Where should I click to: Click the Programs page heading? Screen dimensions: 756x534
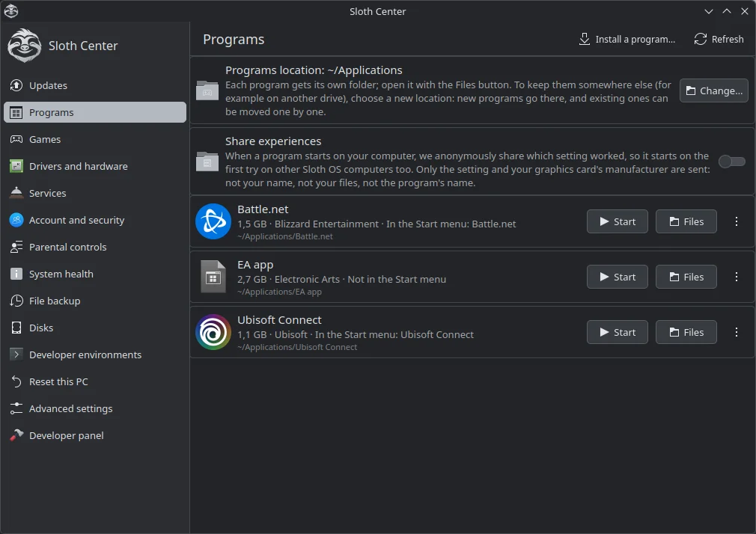click(x=234, y=40)
